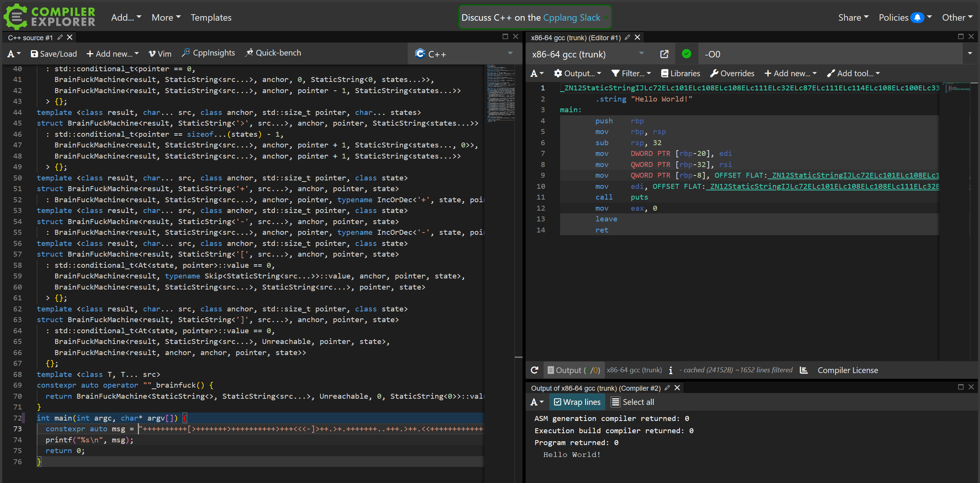Toggle the Output pane button in the compiler status bar
980x483 pixels.
point(574,370)
